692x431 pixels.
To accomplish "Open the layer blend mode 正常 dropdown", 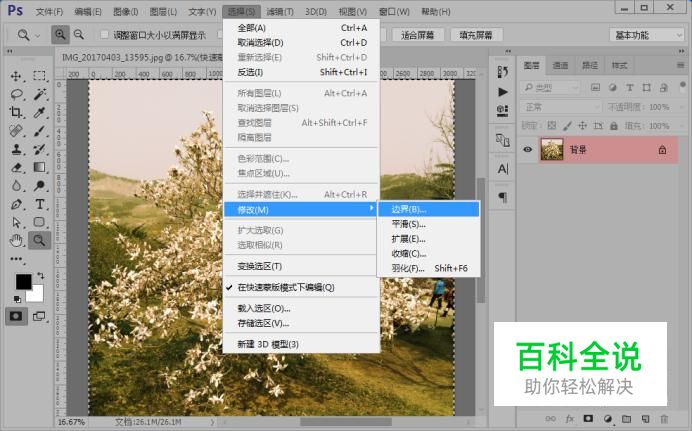I will 561,107.
